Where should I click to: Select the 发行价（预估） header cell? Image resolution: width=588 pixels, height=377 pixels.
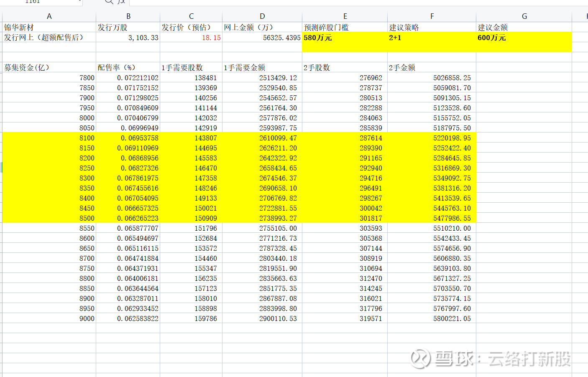[x=191, y=27]
